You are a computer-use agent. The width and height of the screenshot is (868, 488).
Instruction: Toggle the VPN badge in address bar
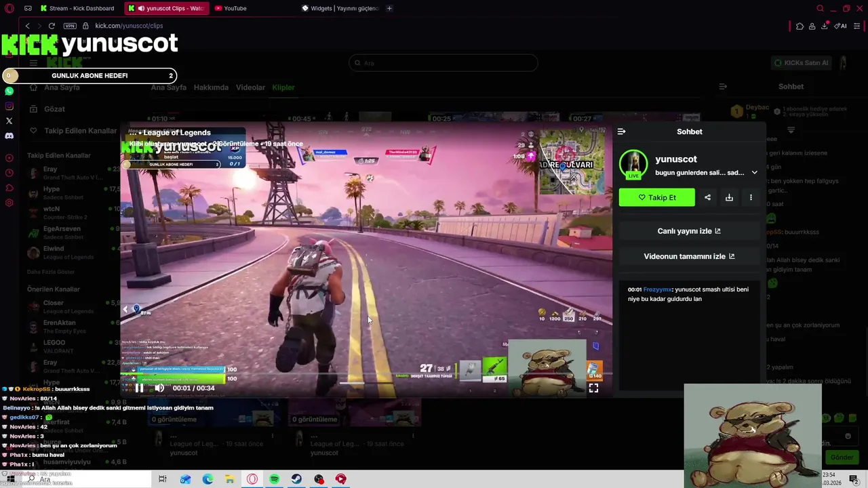point(70,26)
